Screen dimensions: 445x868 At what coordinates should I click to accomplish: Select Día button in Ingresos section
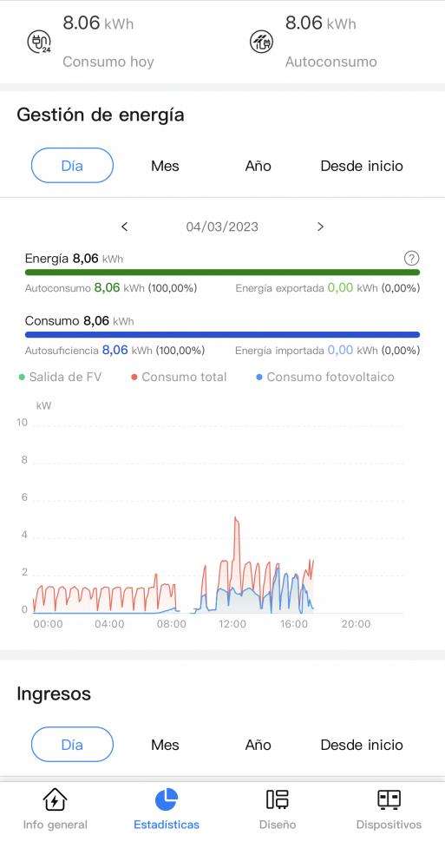72,744
